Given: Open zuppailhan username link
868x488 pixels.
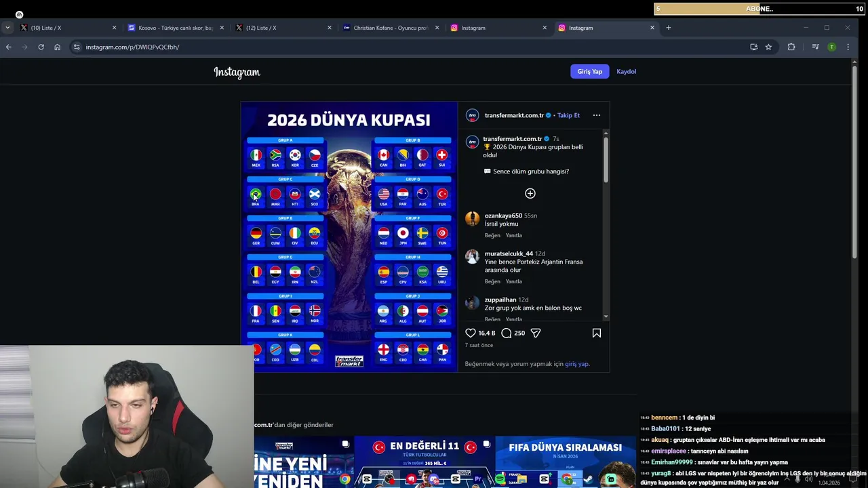Looking at the screenshot, I should point(500,300).
